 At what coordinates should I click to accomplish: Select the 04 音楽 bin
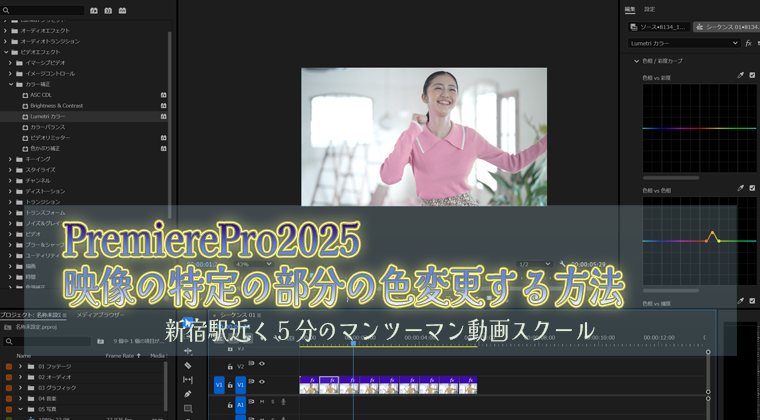[x=48, y=398]
